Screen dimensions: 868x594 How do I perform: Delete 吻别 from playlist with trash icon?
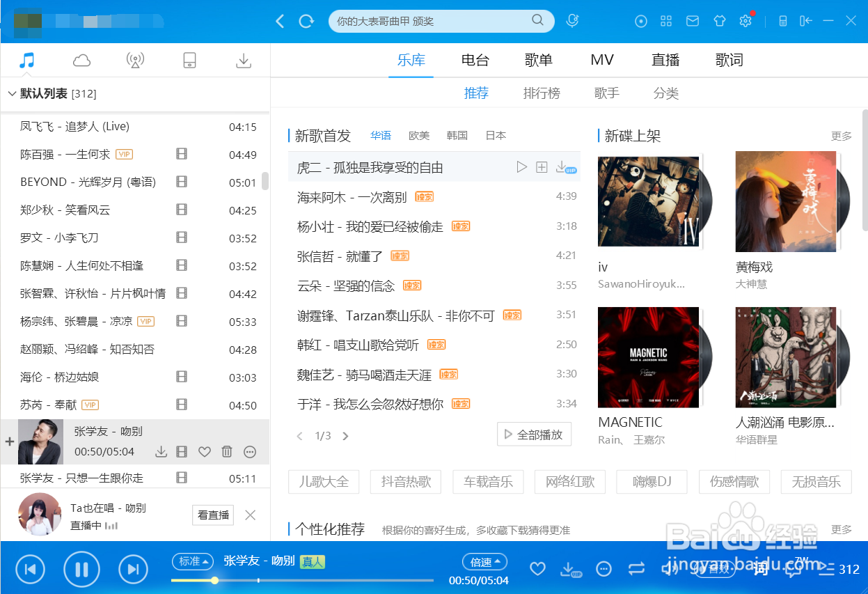coord(227,452)
